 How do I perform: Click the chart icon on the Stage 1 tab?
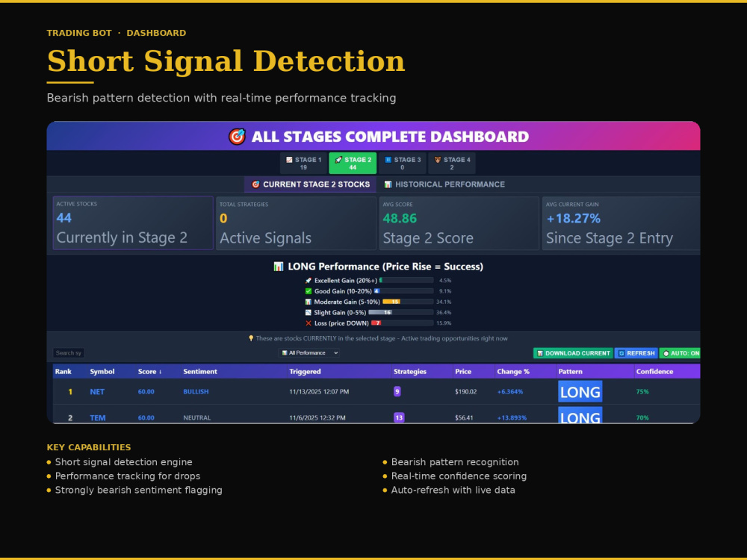(x=289, y=160)
